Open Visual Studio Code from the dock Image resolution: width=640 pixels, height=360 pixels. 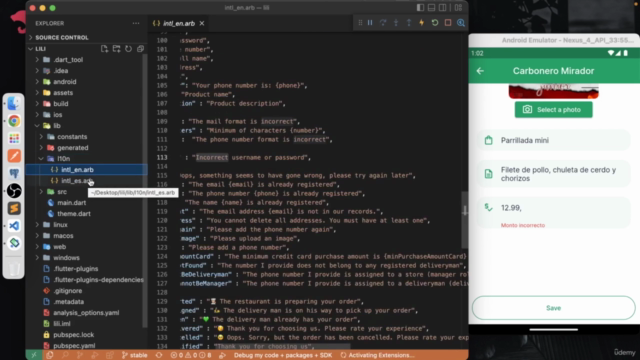(x=14, y=226)
